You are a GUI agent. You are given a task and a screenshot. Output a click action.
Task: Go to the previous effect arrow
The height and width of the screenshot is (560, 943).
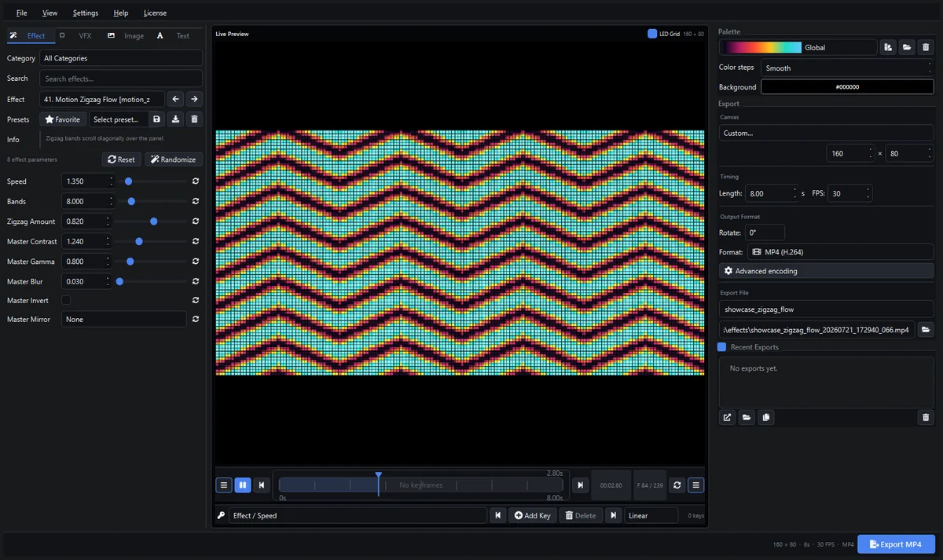tap(176, 99)
